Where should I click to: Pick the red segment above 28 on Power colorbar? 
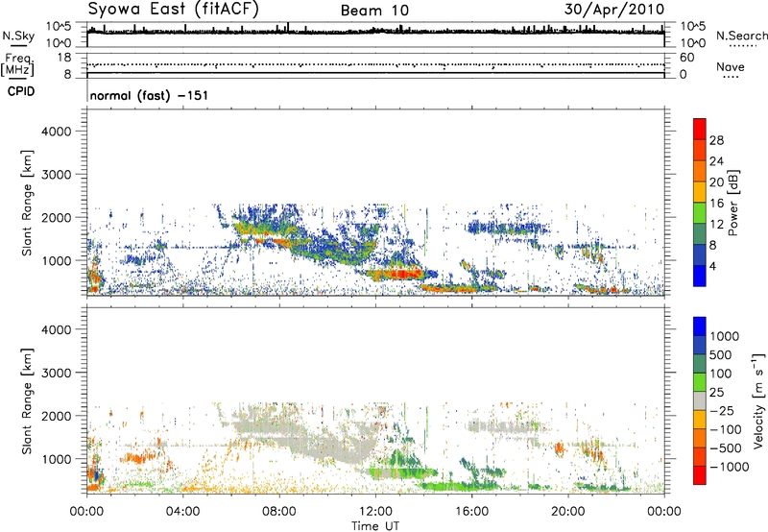click(x=700, y=130)
